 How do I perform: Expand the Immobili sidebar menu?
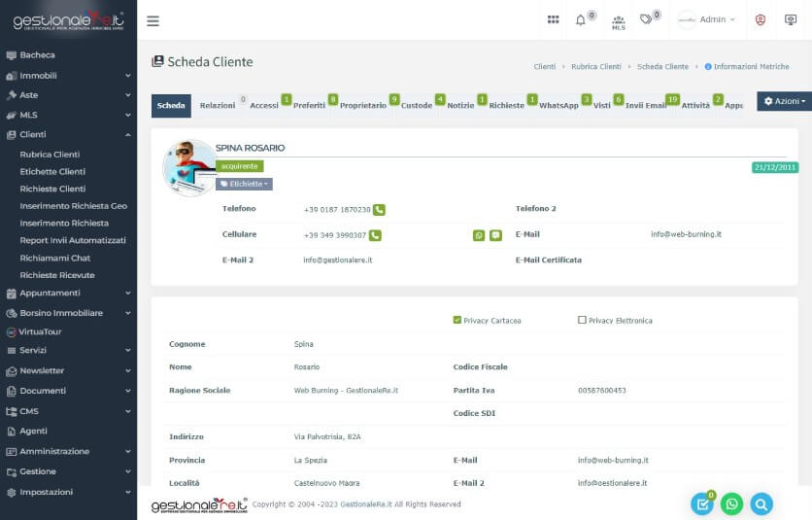pos(68,75)
